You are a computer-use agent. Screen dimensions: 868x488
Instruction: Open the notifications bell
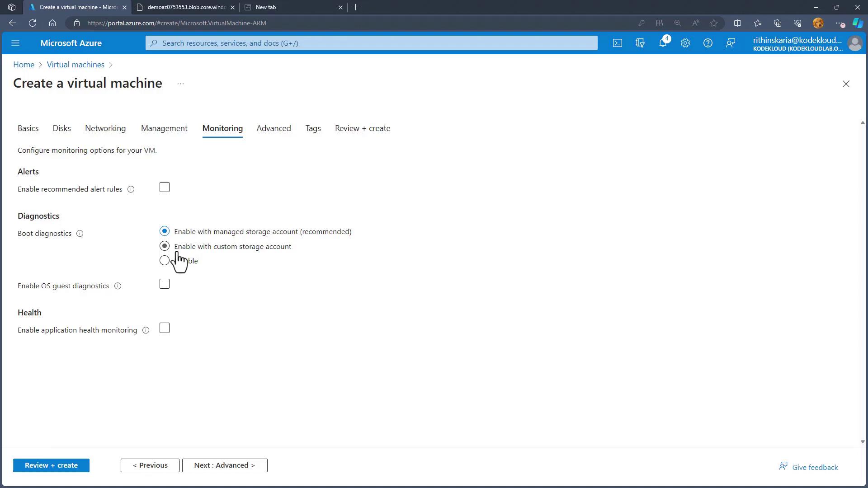point(662,43)
